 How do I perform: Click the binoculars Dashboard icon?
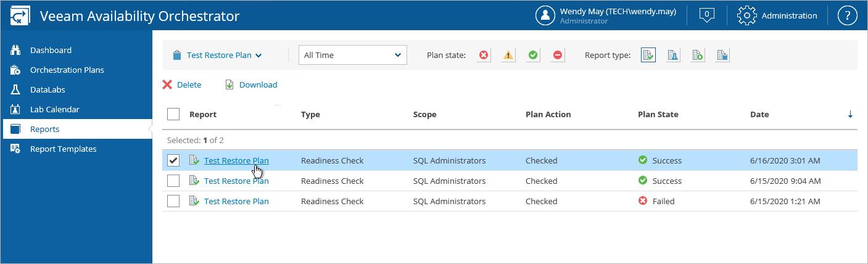[16, 50]
